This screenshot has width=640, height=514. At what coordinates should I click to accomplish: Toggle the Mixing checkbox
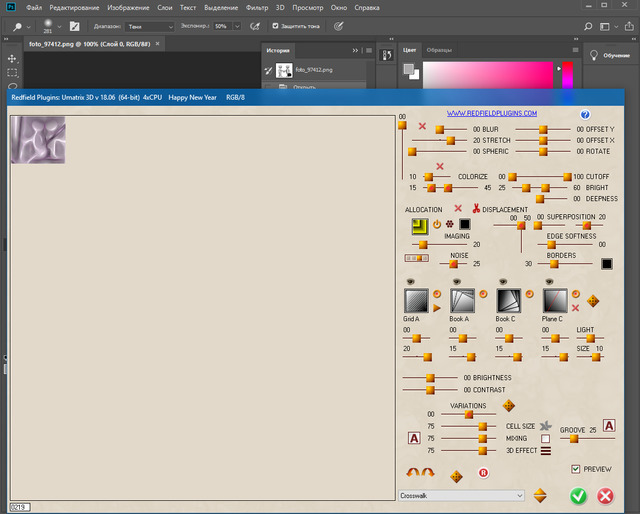click(x=545, y=438)
